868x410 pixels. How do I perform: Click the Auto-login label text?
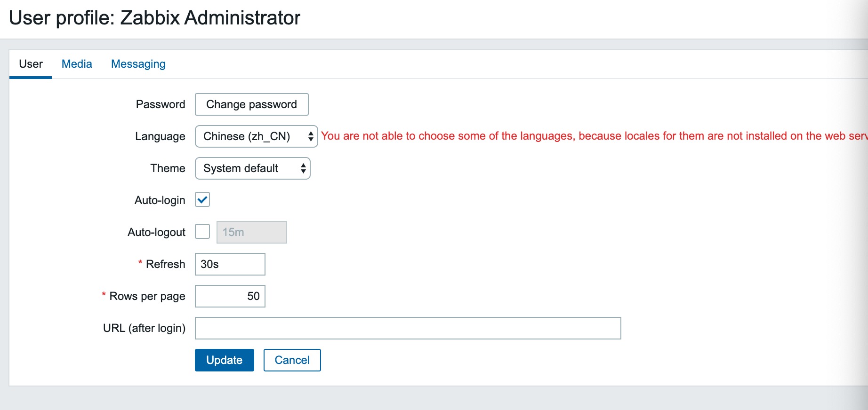click(x=160, y=200)
